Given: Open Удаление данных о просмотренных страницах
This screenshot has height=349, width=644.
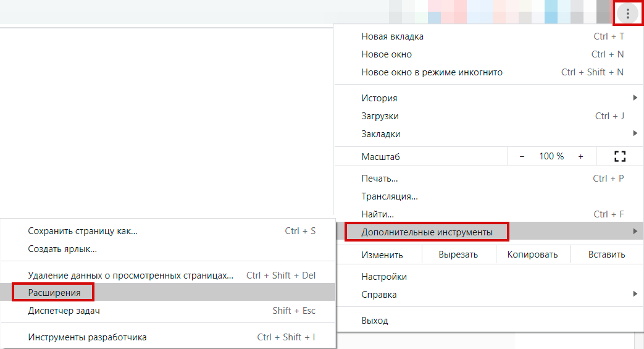Looking at the screenshot, I should pyautogui.click(x=168, y=275).
